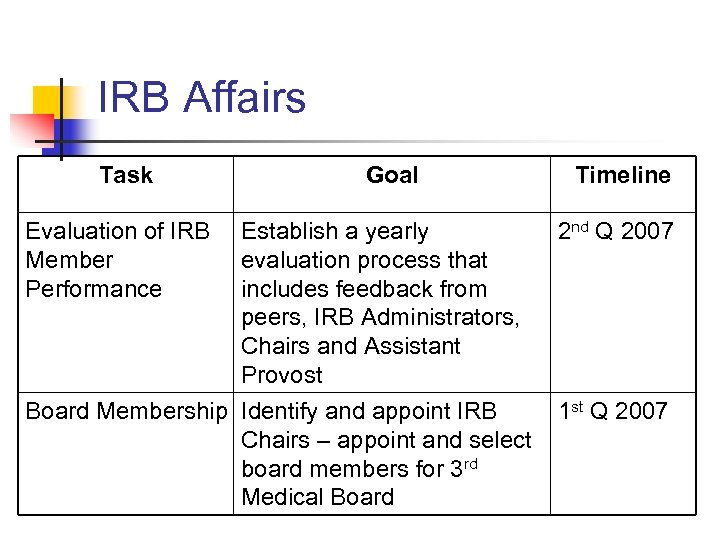The width and height of the screenshot is (720, 540).
Task: Select the "Medical Board" text
Action: [x=318, y=497]
